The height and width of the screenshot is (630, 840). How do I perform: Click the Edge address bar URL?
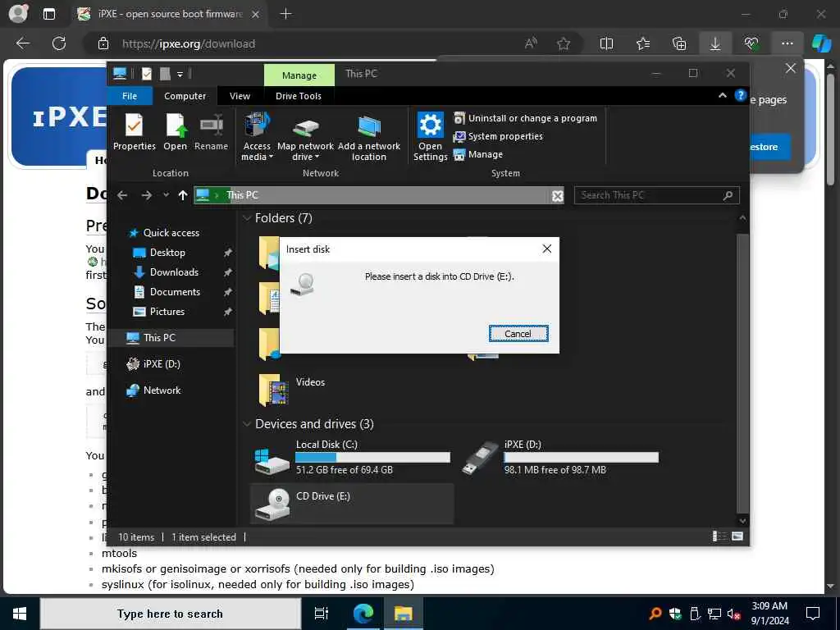[x=189, y=44]
